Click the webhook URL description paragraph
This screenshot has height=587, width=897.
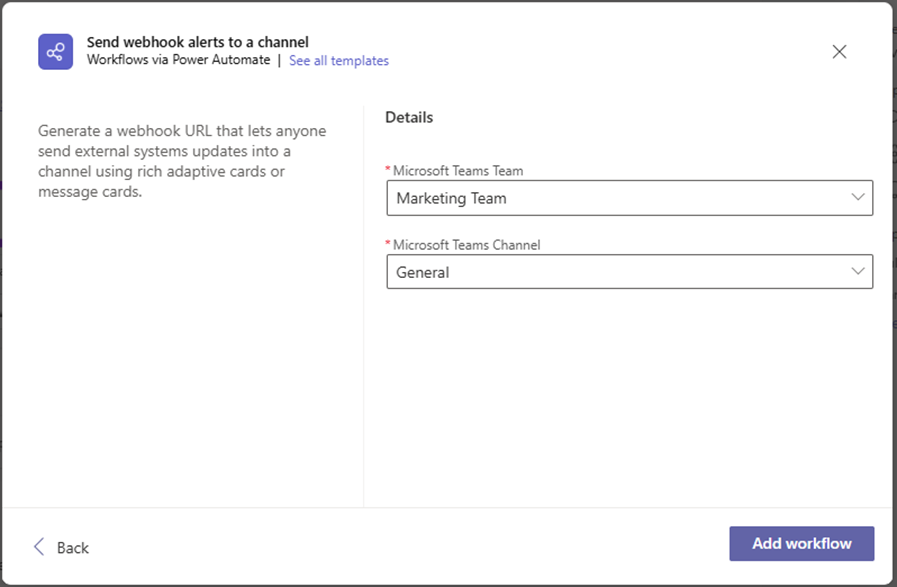click(182, 161)
